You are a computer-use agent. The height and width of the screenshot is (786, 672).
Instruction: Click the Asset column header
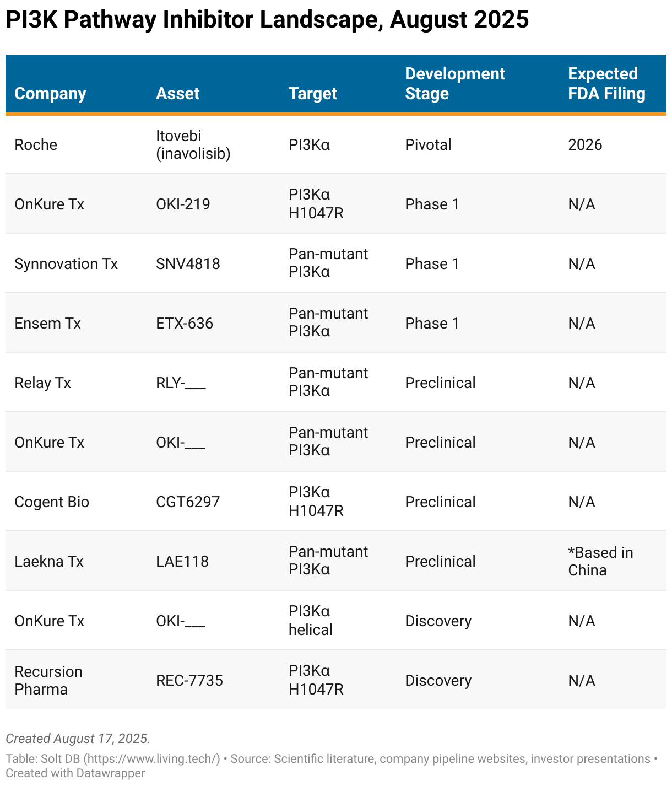[x=177, y=94]
